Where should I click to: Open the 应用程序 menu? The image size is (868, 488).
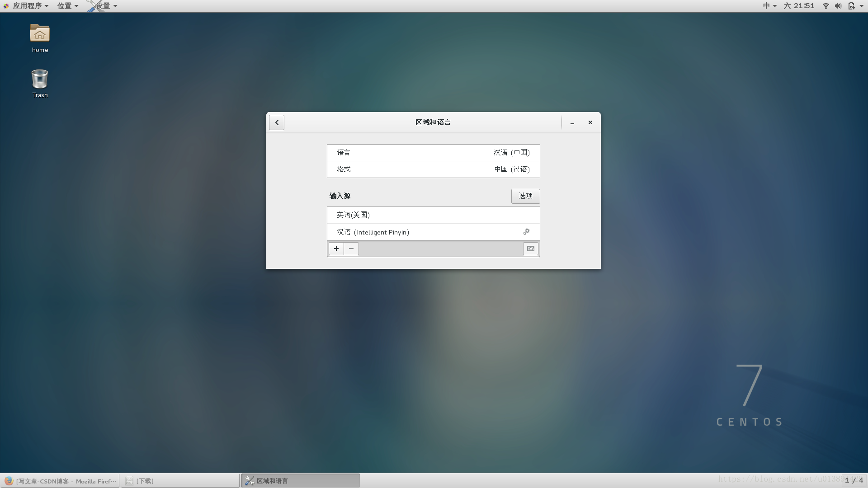(x=26, y=6)
